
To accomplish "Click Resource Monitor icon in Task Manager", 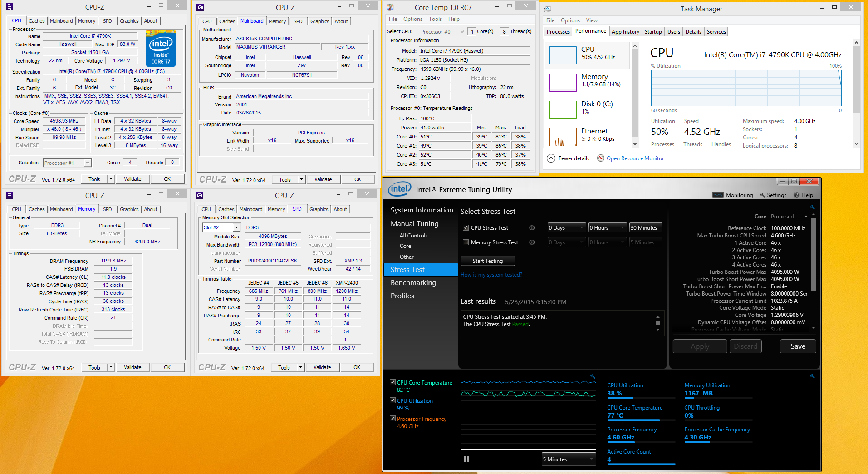I will pos(601,158).
